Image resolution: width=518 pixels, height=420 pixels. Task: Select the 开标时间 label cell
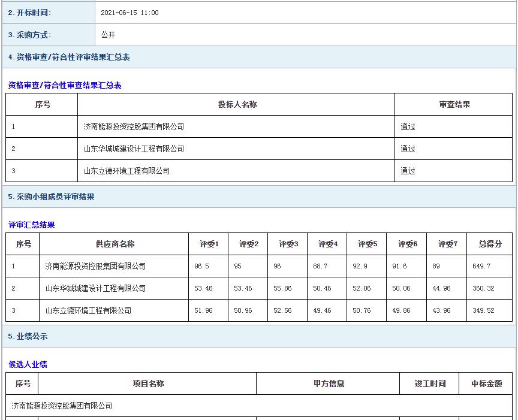pyautogui.click(x=49, y=13)
